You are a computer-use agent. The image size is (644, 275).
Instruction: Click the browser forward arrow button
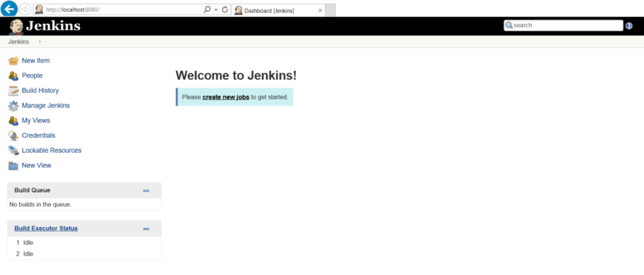(x=25, y=9)
